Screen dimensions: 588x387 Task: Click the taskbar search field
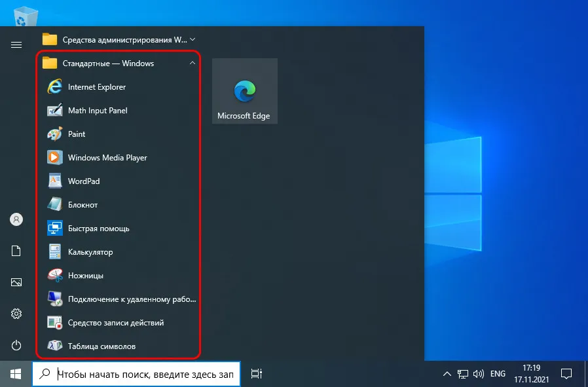(x=136, y=374)
